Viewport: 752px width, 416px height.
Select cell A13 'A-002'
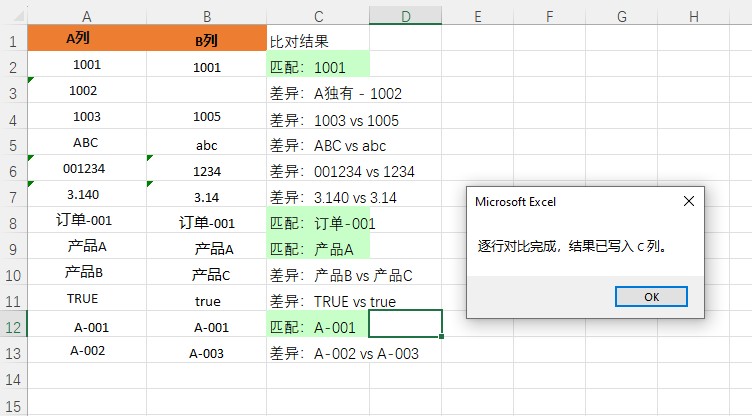[87, 350]
